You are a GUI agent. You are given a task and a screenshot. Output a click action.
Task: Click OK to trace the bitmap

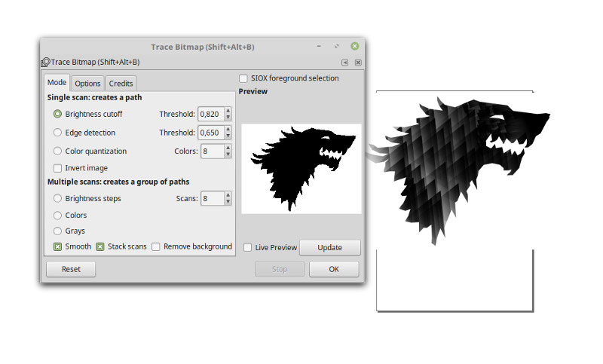coord(334,269)
